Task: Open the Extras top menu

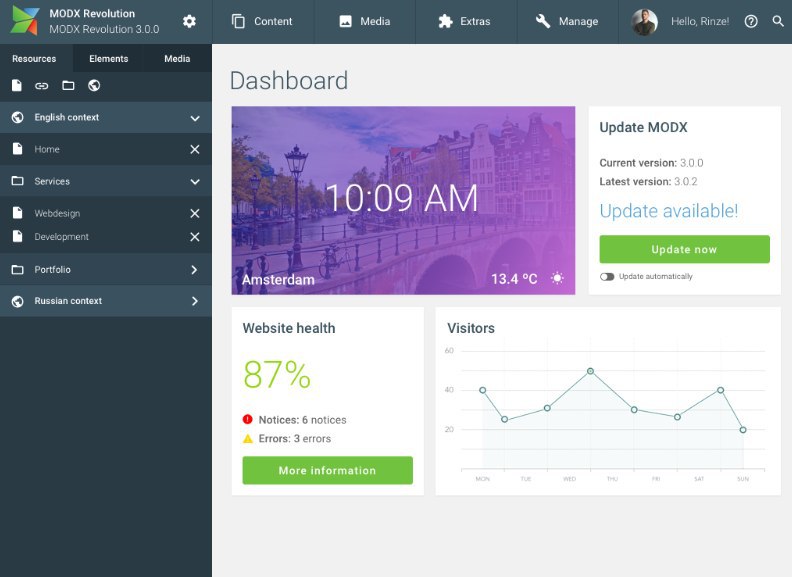Action: point(465,22)
